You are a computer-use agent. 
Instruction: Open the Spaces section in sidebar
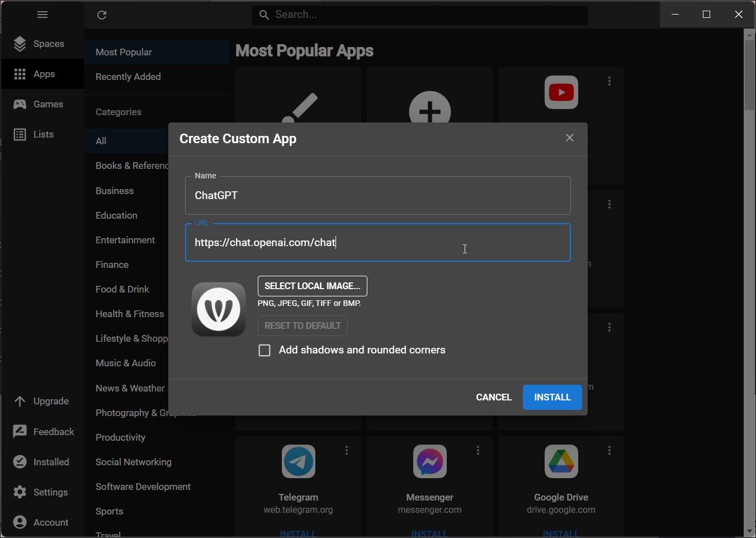coord(42,44)
